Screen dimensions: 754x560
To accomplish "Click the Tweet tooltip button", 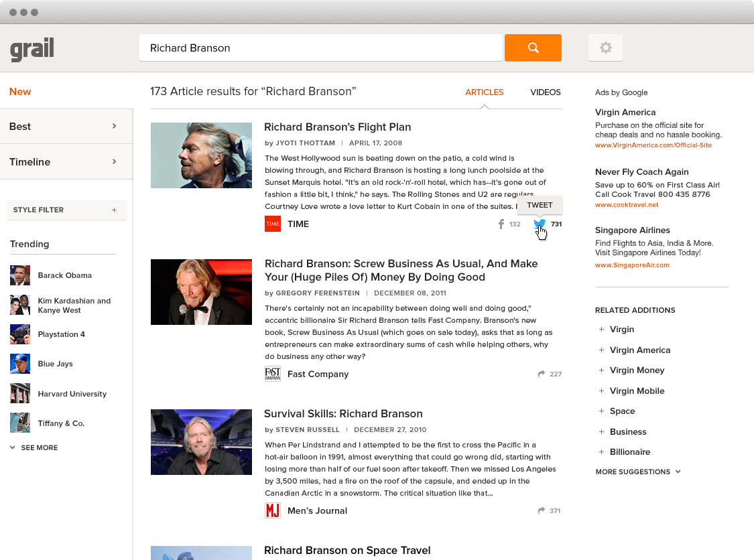I will point(540,205).
